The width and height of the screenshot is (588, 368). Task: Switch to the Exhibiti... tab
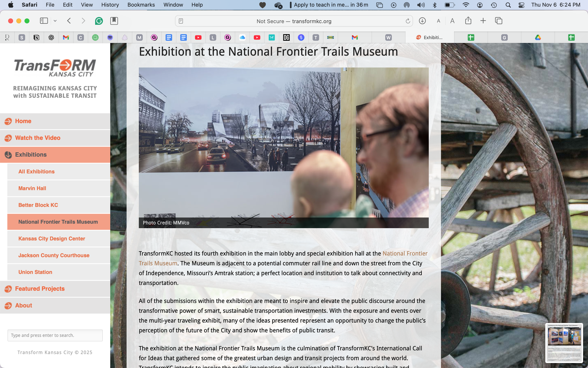[x=429, y=37]
